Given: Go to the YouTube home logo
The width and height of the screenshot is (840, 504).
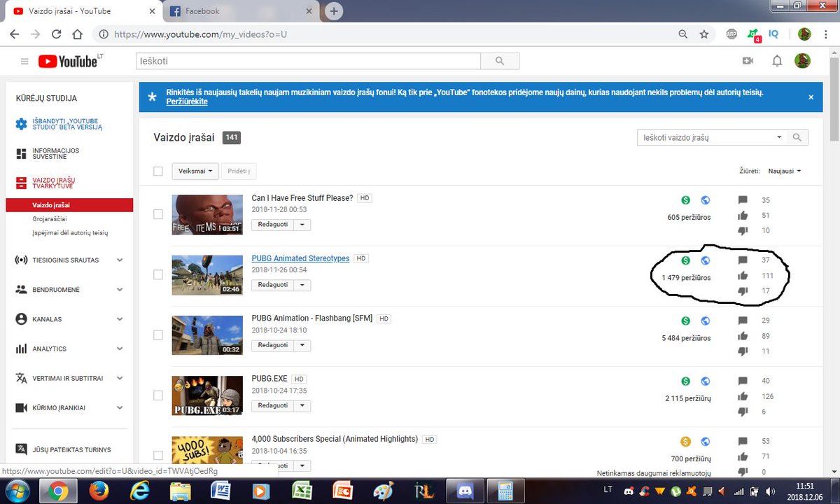Looking at the screenshot, I should click(69, 62).
